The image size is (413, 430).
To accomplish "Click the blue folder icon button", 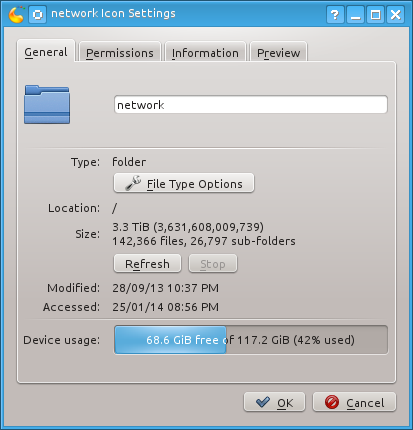I will coord(47,105).
